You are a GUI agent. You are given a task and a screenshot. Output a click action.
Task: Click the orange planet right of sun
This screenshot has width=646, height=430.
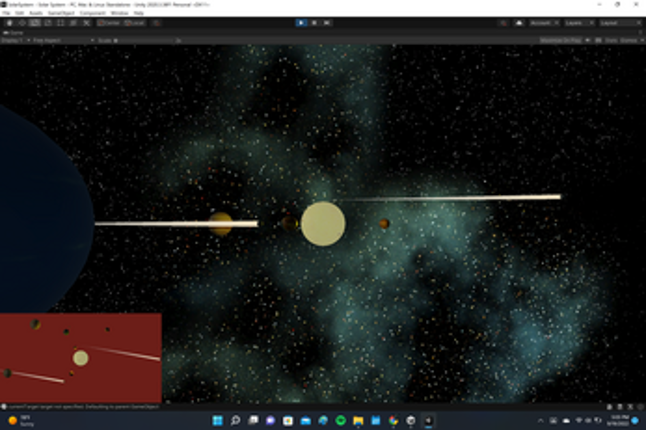tap(384, 224)
